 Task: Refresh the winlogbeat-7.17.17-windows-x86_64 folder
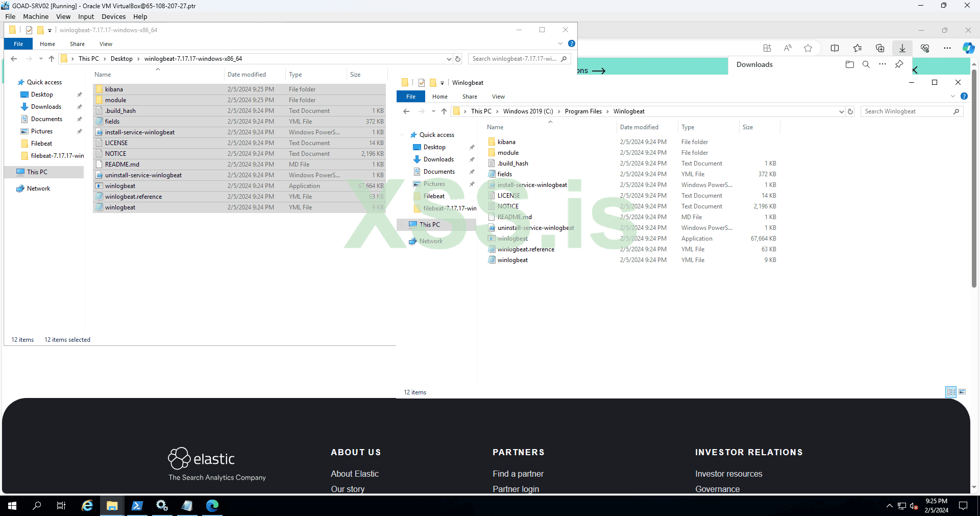pos(458,59)
